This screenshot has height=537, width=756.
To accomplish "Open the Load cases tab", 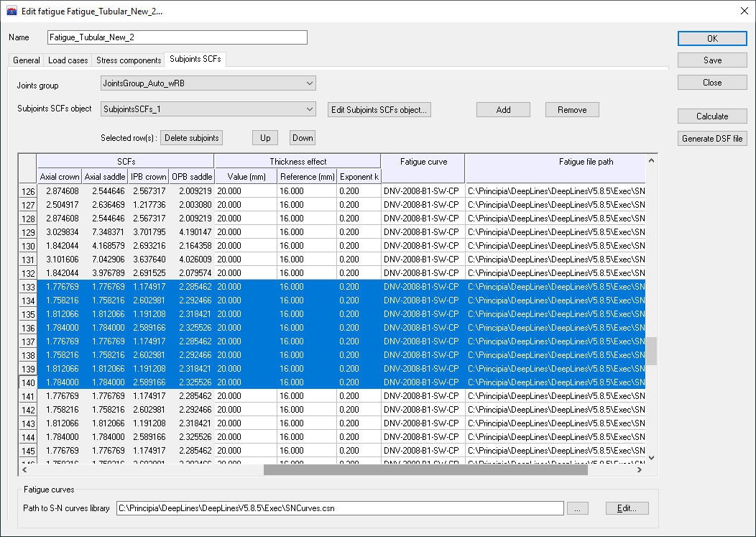I will (68, 60).
